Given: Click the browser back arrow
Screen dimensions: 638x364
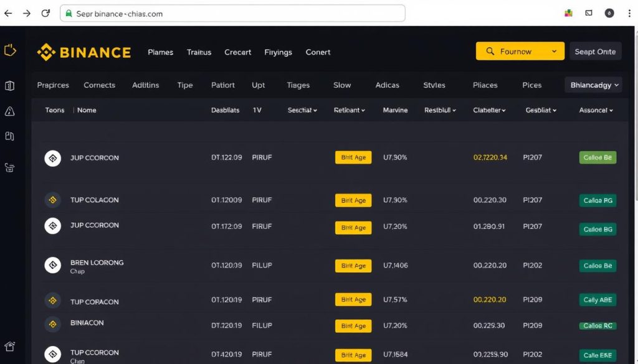Looking at the screenshot, I should pos(8,14).
